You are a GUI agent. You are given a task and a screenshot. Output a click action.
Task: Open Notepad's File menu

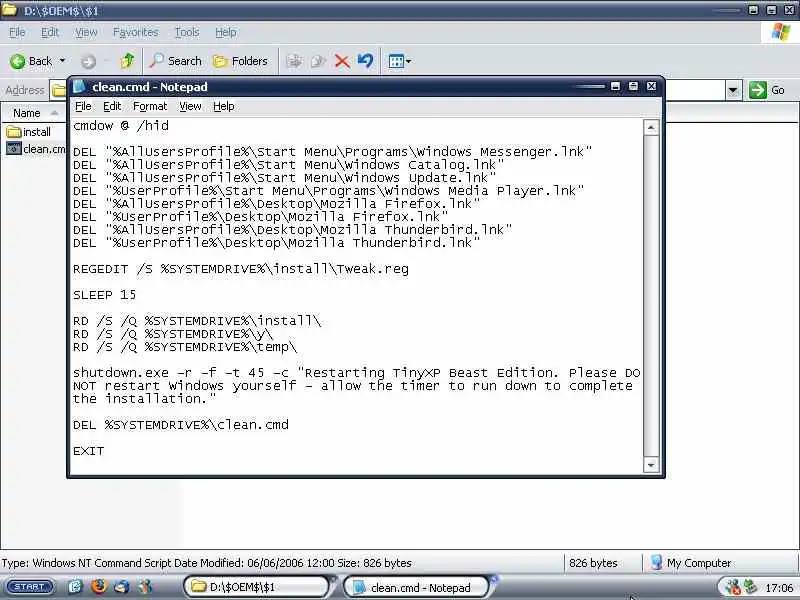[x=83, y=106]
